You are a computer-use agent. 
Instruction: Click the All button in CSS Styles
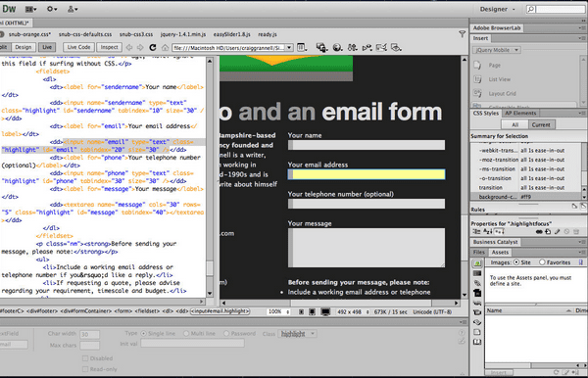tap(514, 124)
